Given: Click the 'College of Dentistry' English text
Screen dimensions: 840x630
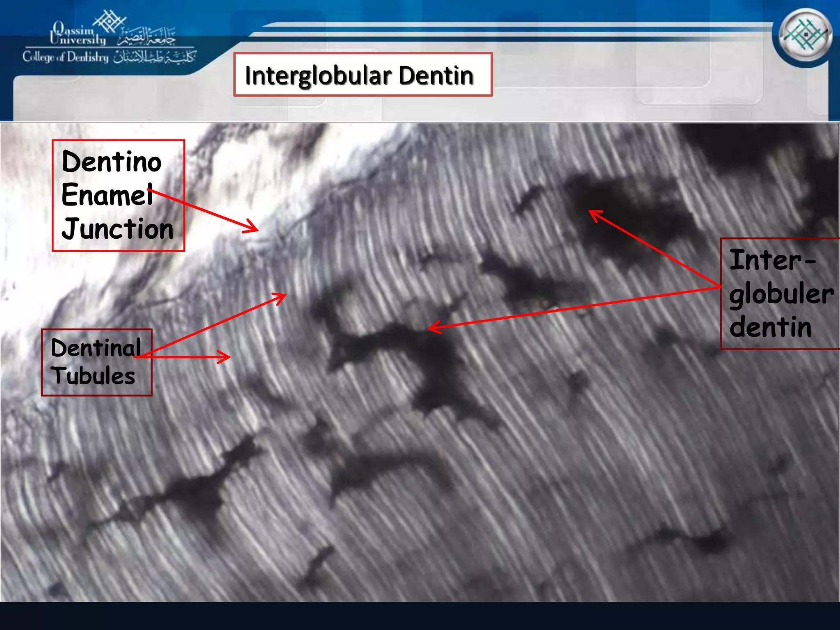Looking at the screenshot, I should click(x=66, y=57).
